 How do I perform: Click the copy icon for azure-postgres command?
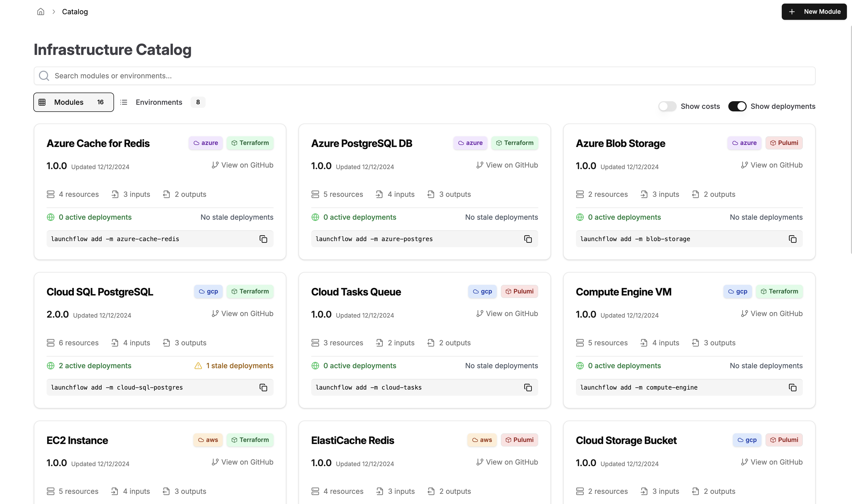tap(528, 239)
